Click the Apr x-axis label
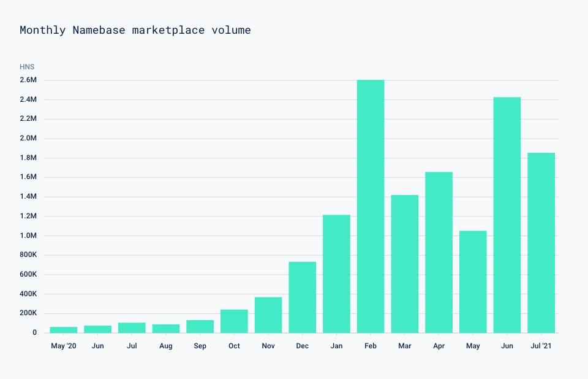This screenshot has height=379, width=588. [439, 346]
